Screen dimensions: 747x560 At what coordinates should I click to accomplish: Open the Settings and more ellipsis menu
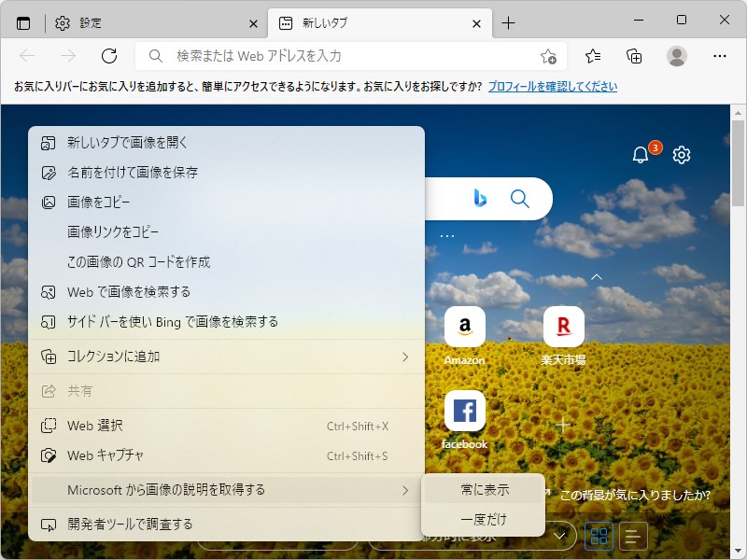coord(719,56)
